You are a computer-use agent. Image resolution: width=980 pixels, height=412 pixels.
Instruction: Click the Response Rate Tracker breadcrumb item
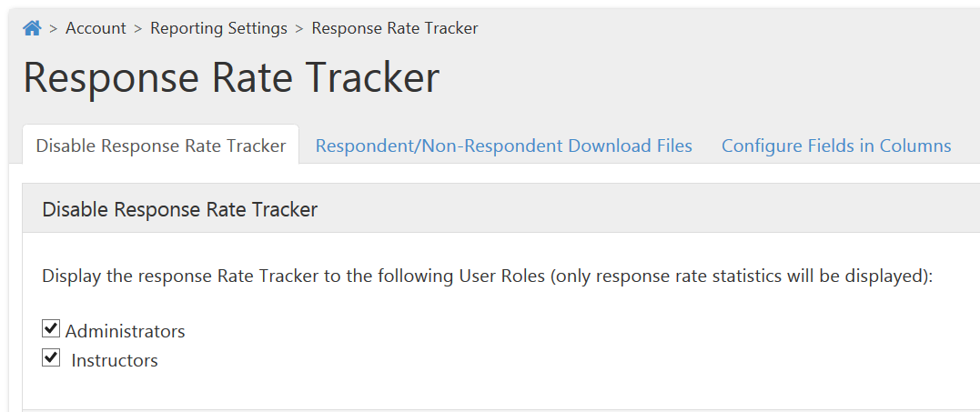395,28
